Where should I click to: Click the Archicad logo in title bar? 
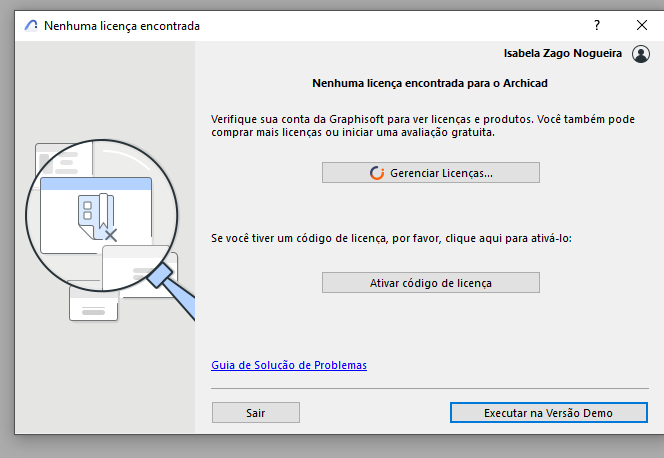31,26
